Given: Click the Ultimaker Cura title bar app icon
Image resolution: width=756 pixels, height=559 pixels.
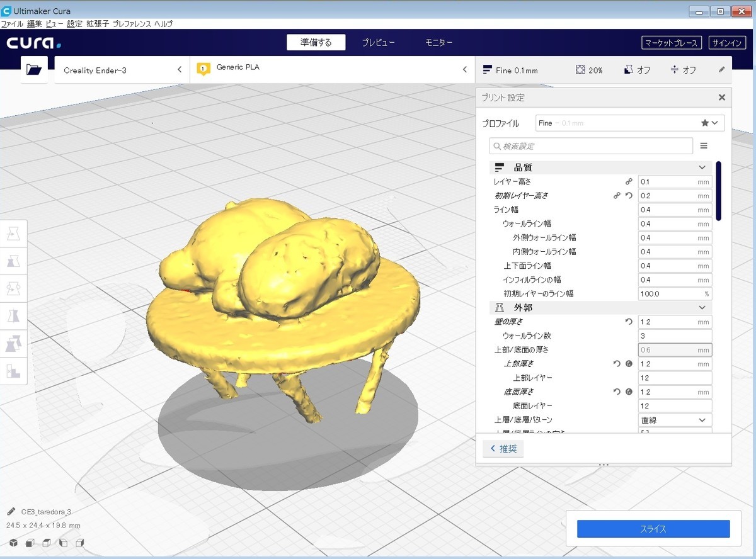Looking at the screenshot, I should [x=7, y=11].
